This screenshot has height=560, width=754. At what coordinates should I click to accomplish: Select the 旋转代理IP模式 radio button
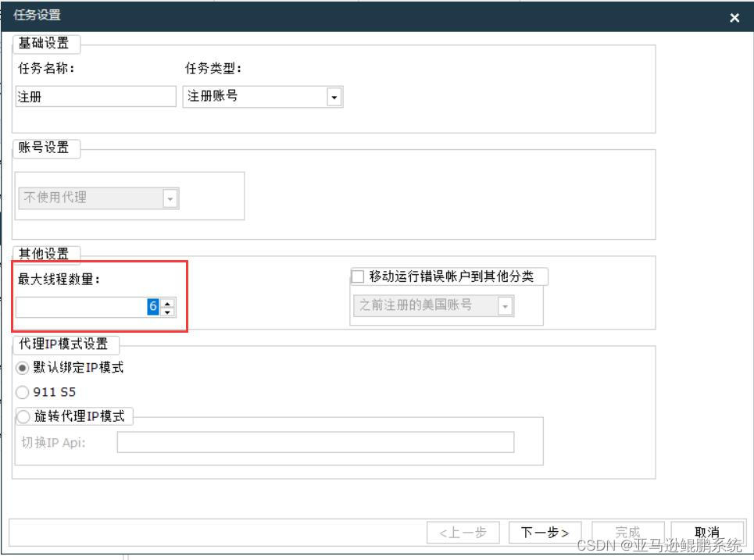[x=23, y=416]
